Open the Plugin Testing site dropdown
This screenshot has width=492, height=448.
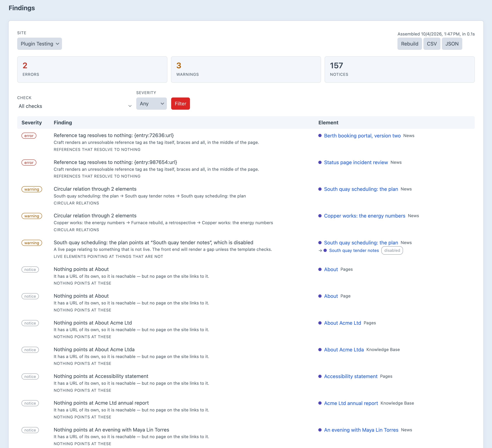point(40,44)
